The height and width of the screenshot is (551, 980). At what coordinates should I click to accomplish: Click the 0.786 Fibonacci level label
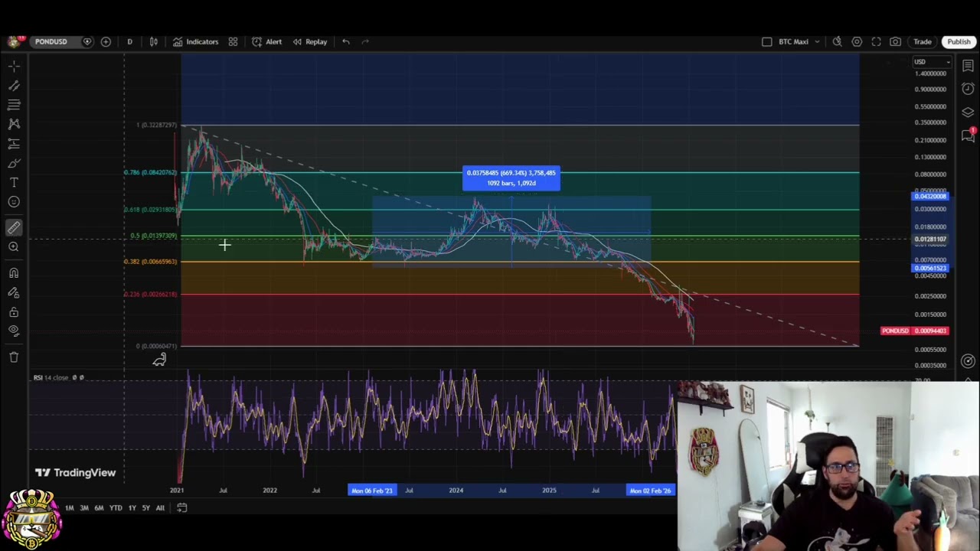(x=150, y=173)
